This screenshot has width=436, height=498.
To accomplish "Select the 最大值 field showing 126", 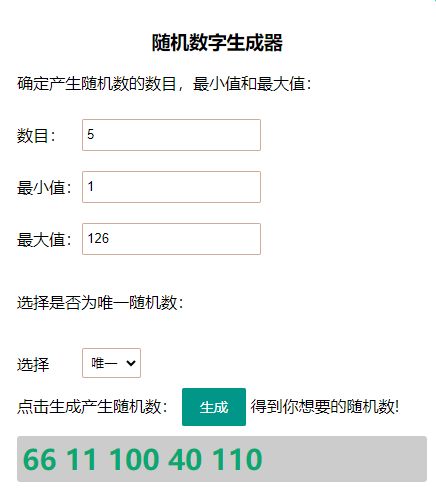I will [x=171, y=239].
